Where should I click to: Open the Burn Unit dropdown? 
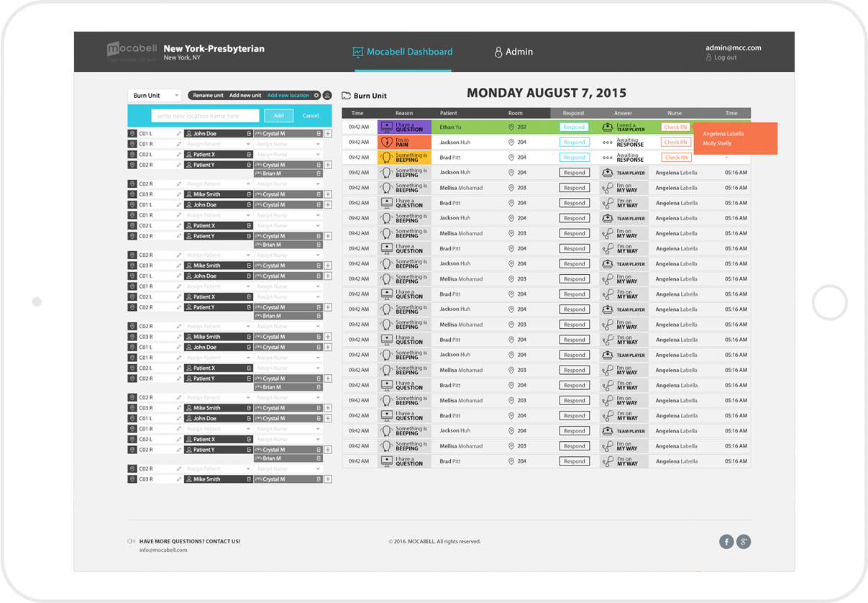(155, 96)
